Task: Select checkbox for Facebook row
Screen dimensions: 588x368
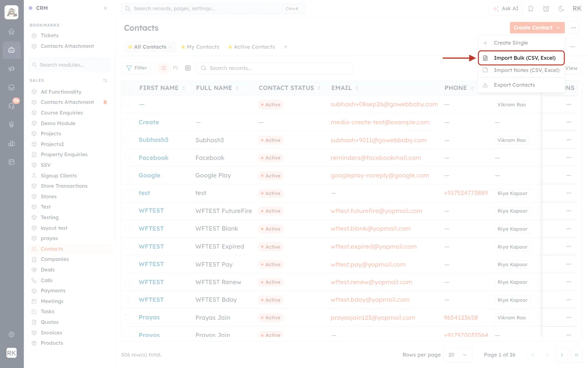Action: point(127,157)
